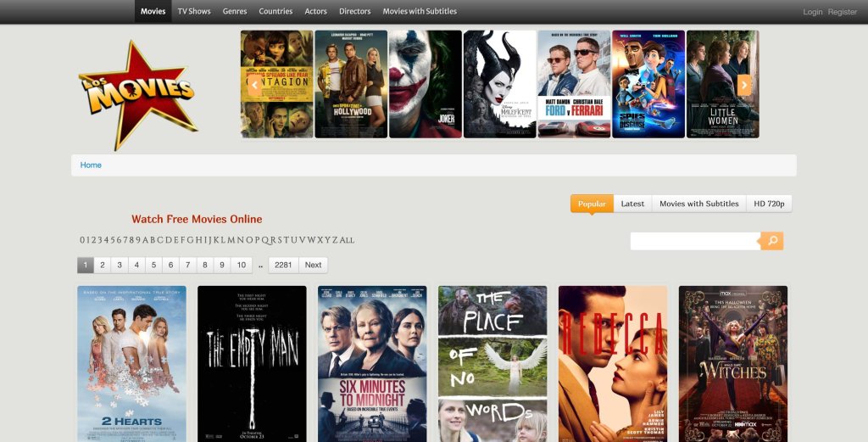Screen dimensions: 868x442
Task: Click the Home breadcrumb link
Action: pos(91,165)
